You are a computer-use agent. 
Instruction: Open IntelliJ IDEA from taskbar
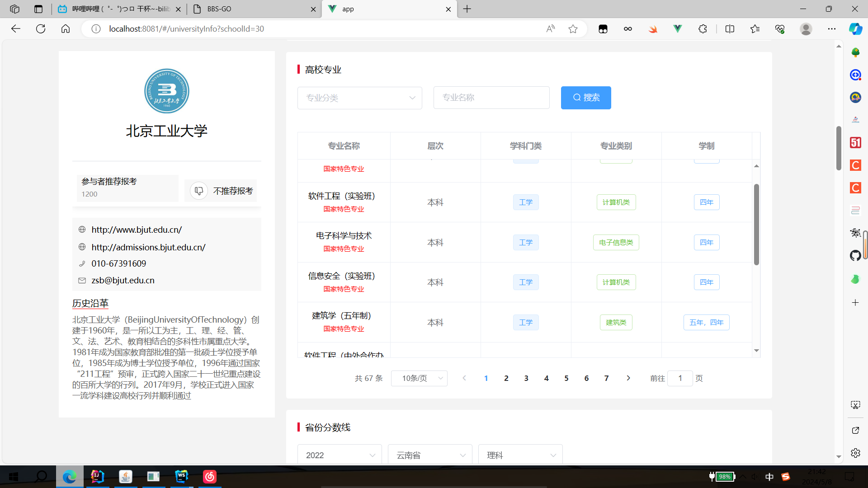coord(97,477)
